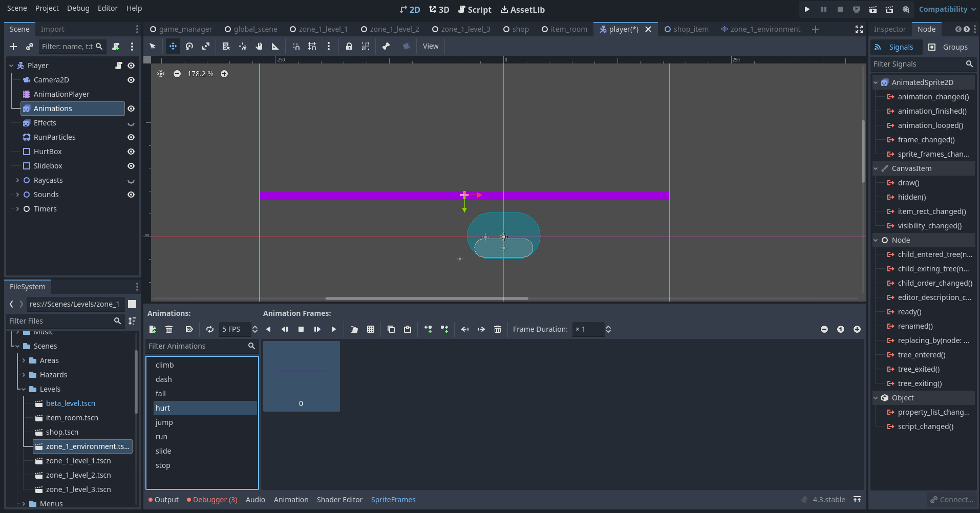Screen dimensions: 980x513
Task: Select the jump animation
Action: [x=205, y=422]
